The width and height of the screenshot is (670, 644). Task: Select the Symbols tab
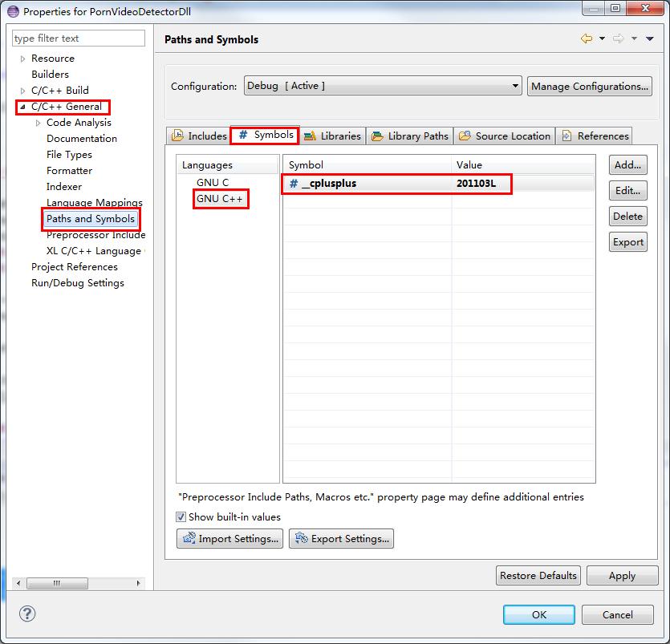coord(265,135)
